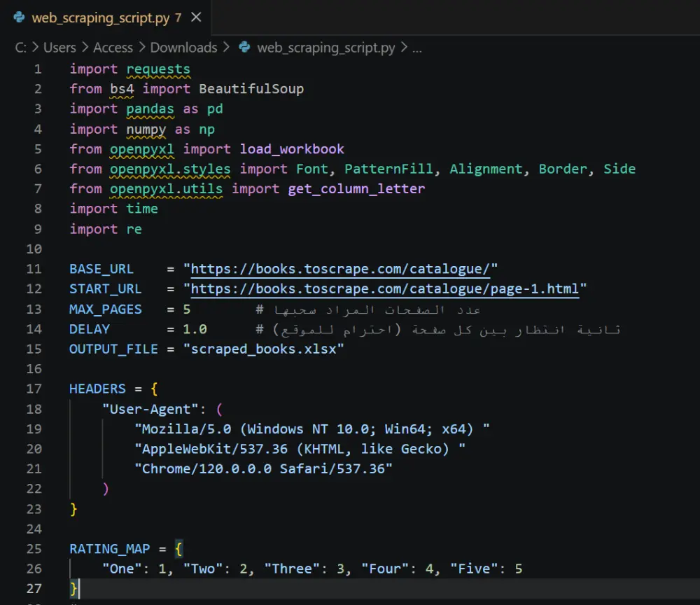Click the underlined requests module name
The image size is (700, 605).
[158, 69]
